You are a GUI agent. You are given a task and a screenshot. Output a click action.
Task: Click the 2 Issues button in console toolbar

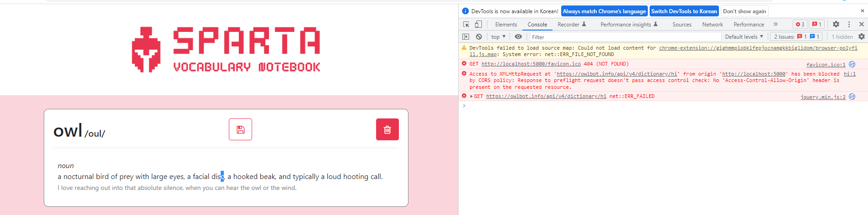click(x=796, y=36)
